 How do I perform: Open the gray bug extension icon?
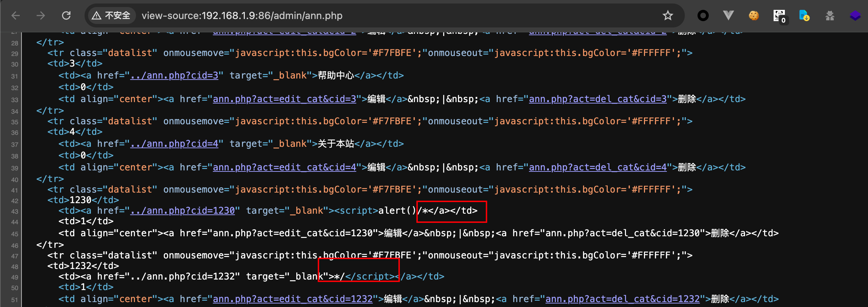tap(830, 15)
